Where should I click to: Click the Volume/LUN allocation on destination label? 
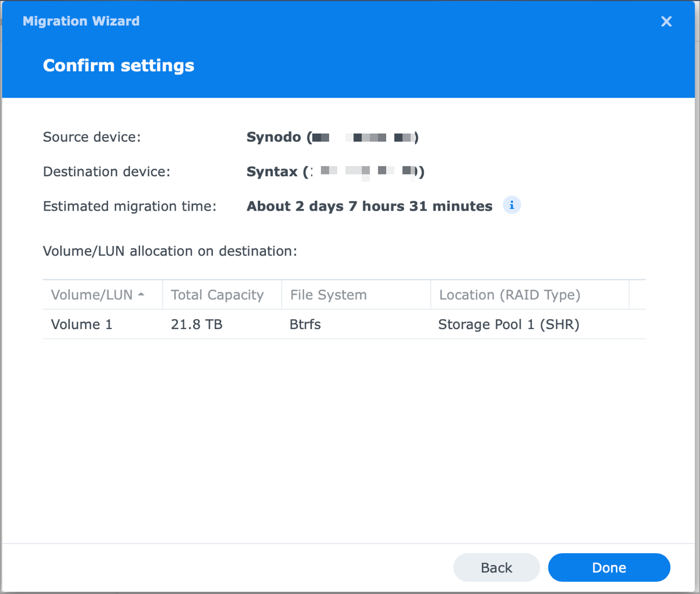pyautogui.click(x=170, y=251)
